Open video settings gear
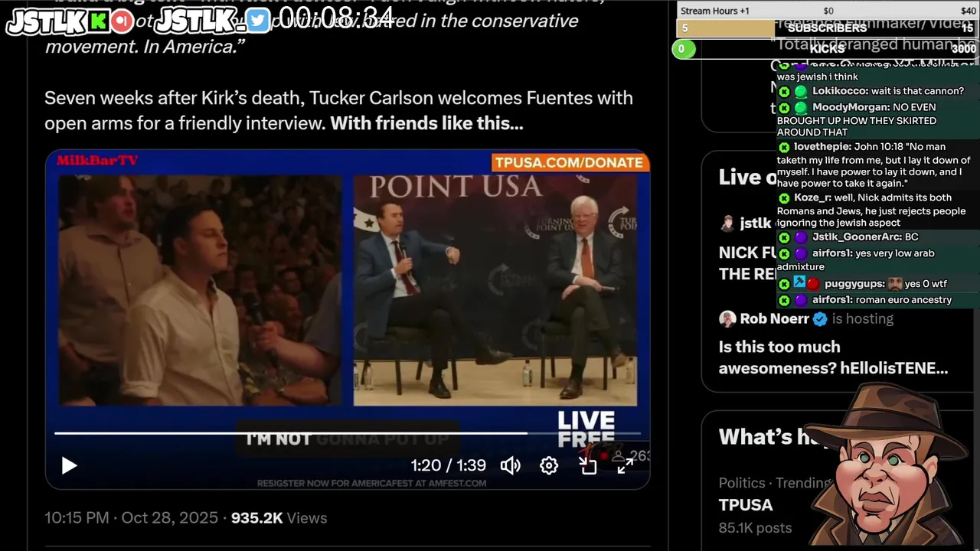980x551 pixels. [x=549, y=465]
